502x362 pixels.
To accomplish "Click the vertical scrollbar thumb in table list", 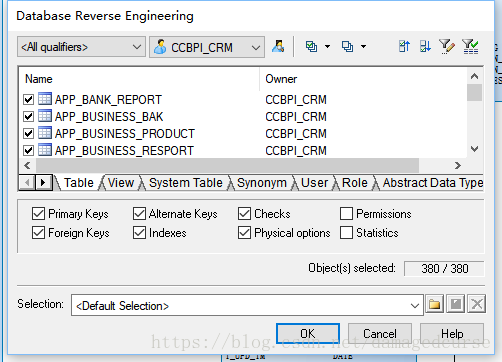I will 474,92.
